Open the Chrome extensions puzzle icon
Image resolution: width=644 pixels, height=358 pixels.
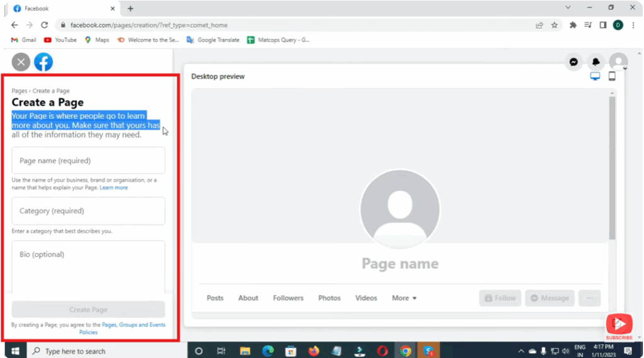(x=573, y=25)
